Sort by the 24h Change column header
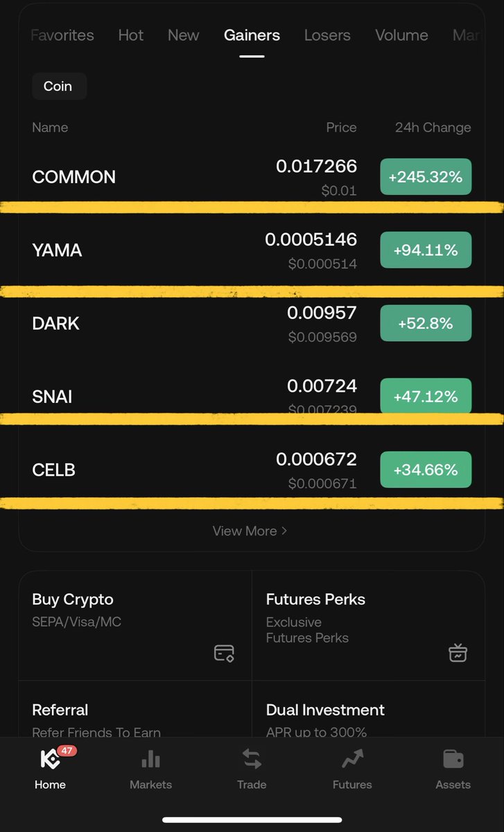This screenshot has width=504, height=832. (x=433, y=128)
